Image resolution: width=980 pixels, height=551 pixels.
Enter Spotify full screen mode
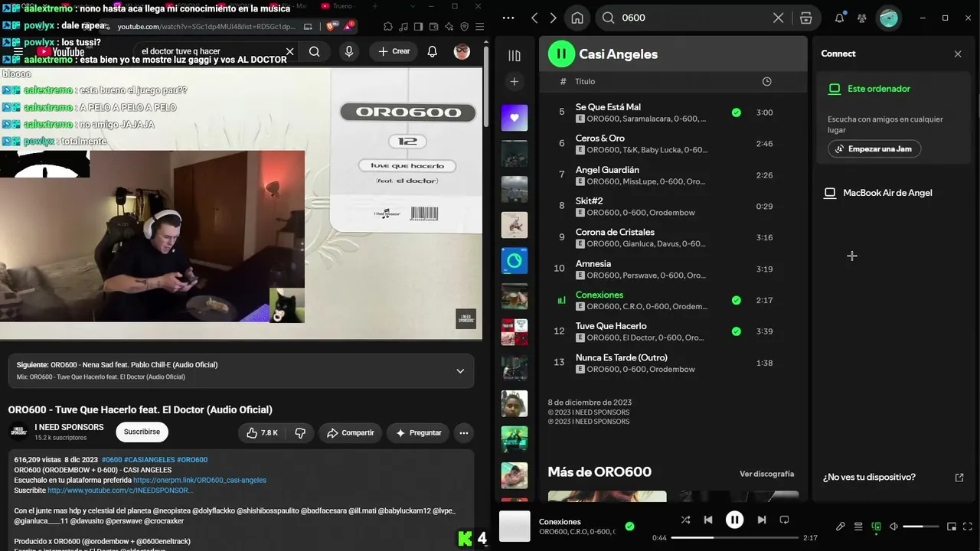pos(969,527)
